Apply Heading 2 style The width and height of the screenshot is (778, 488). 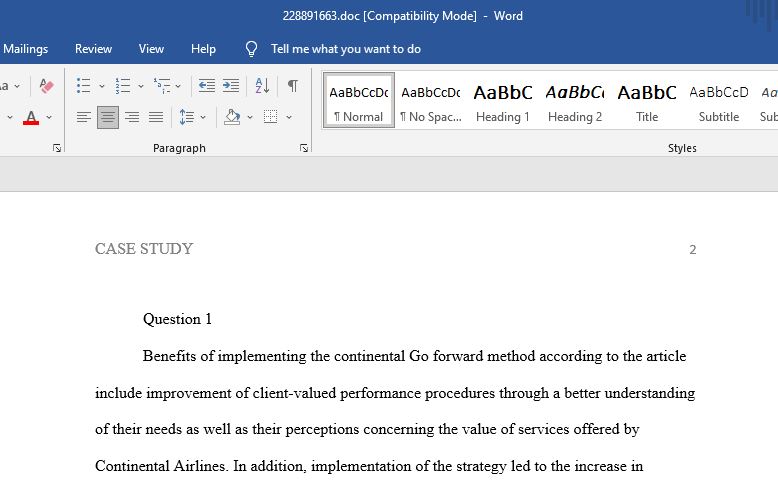coord(575,101)
